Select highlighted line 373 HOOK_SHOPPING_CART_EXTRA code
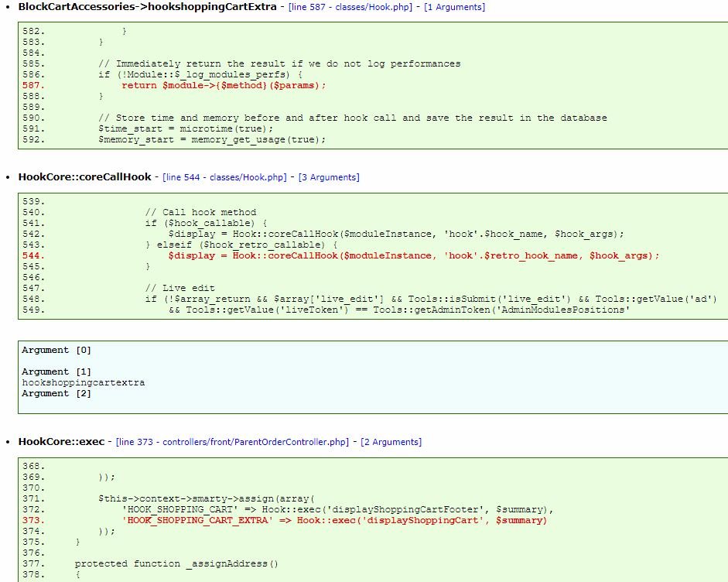The width and height of the screenshot is (728, 582). (x=334, y=520)
